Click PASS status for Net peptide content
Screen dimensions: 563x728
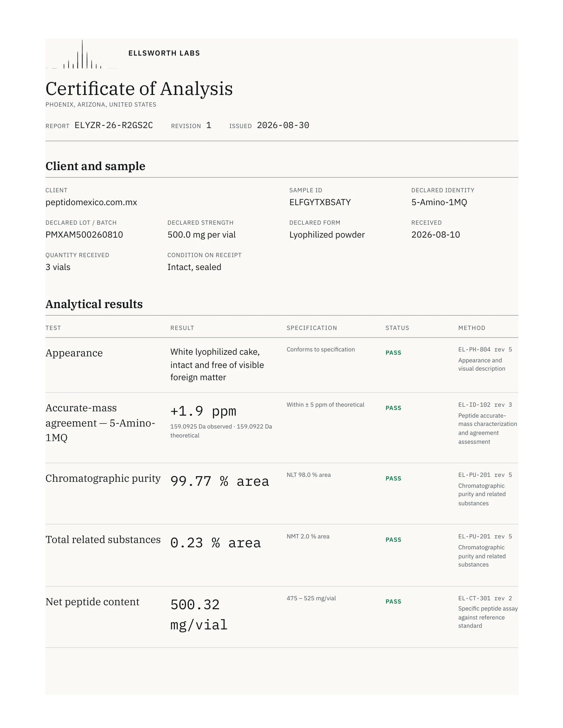tap(393, 601)
